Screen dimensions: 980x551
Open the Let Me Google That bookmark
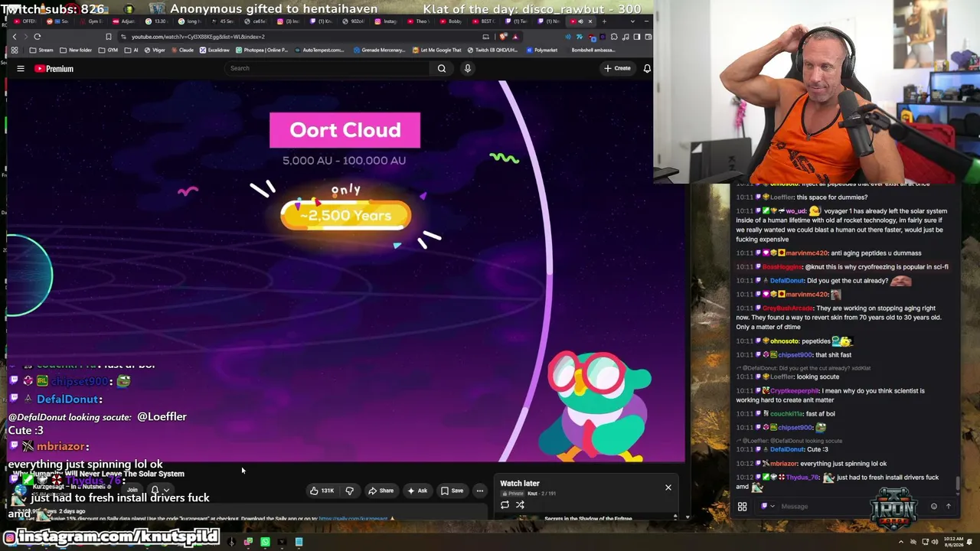[x=436, y=51]
